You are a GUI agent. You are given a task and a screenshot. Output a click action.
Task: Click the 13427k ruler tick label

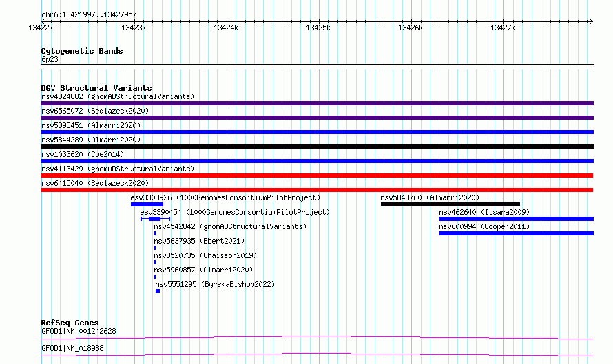pyautogui.click(x=503, y=28)
